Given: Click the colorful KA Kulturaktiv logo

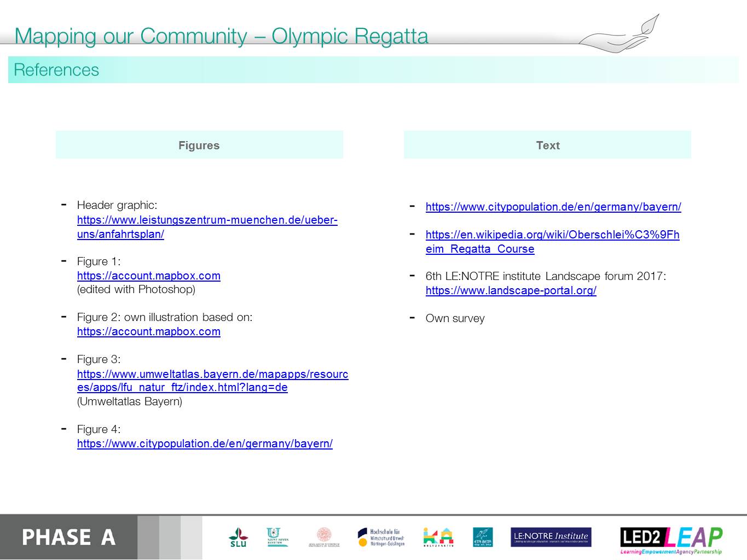Looking at the screenshot, I should [438, 537].
